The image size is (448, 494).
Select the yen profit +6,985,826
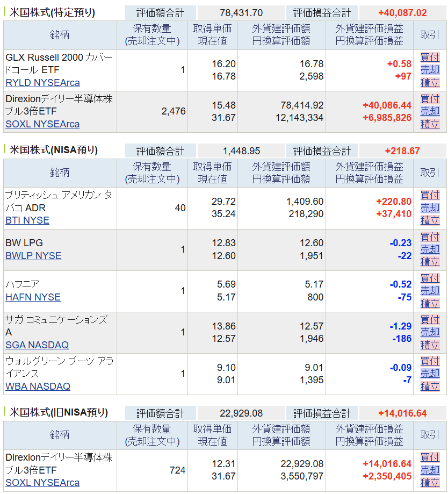point(387,118)
